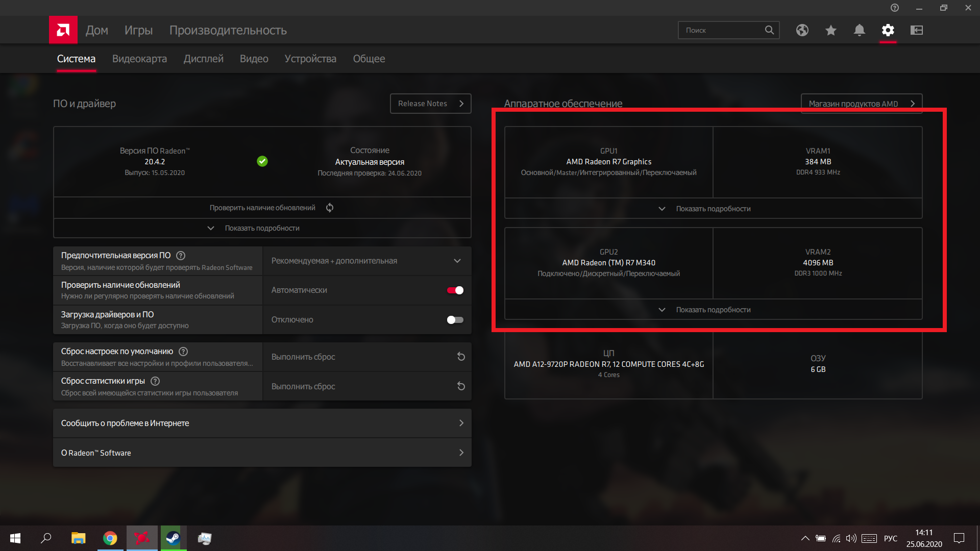Open the web browser globe icon
The width and height of the screenshot is (980, 551).
coord(802,30)
